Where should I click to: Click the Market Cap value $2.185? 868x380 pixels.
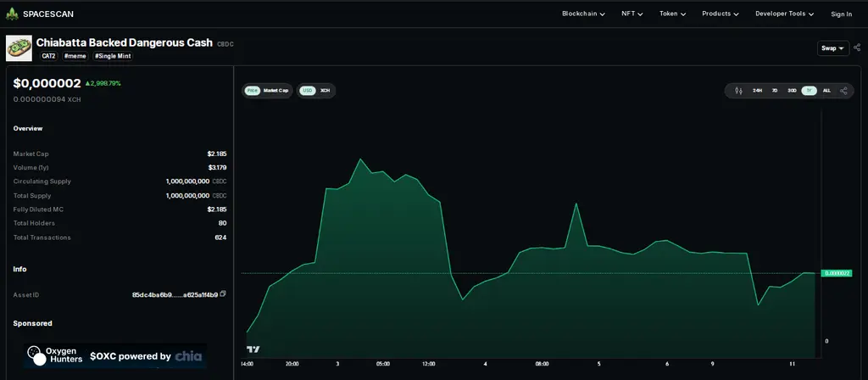click(x=217, y=154)
